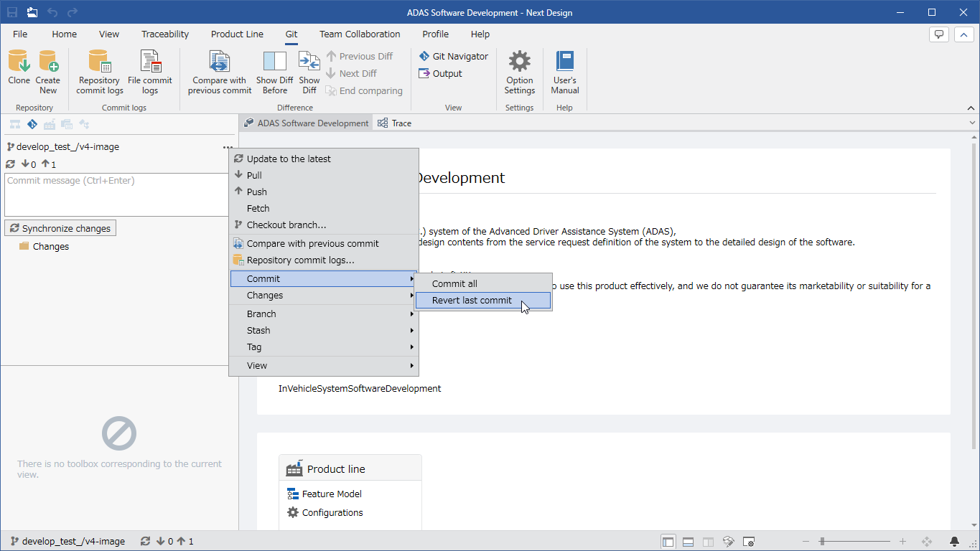Viewport: 980px width, 551px height.
Task: Toggle the bottom pane layout button
Action: tap(688, 542)
